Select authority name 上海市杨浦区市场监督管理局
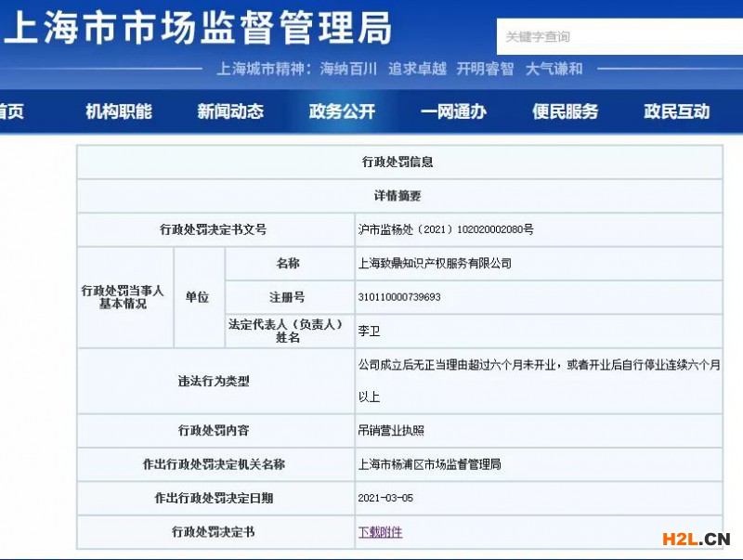Image resolution: width=743 pixels, height=560 pixels. (x=429, y=464)
